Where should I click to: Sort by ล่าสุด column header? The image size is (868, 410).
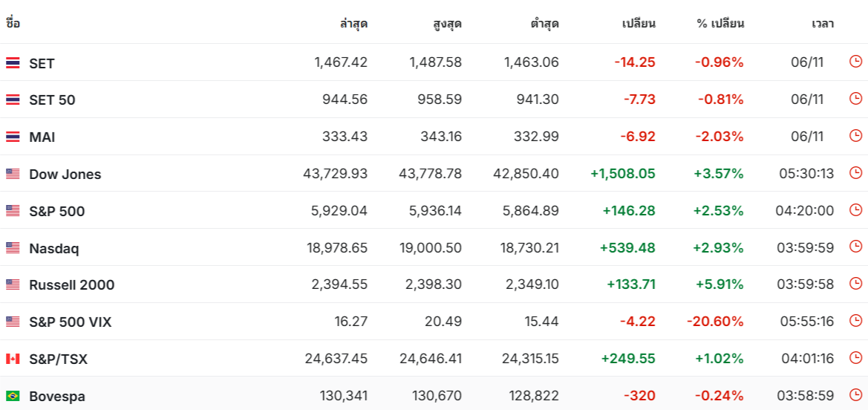click(x=353, y=24)
